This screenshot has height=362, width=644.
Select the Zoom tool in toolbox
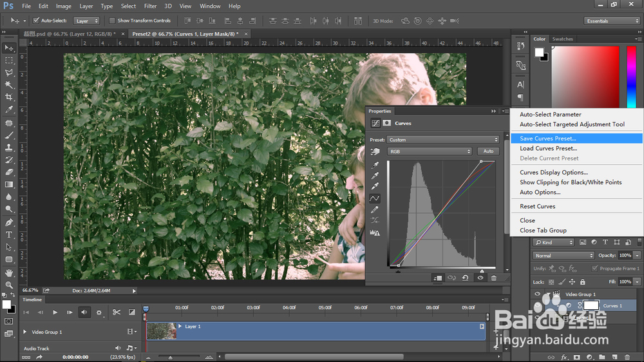point(8,285)
